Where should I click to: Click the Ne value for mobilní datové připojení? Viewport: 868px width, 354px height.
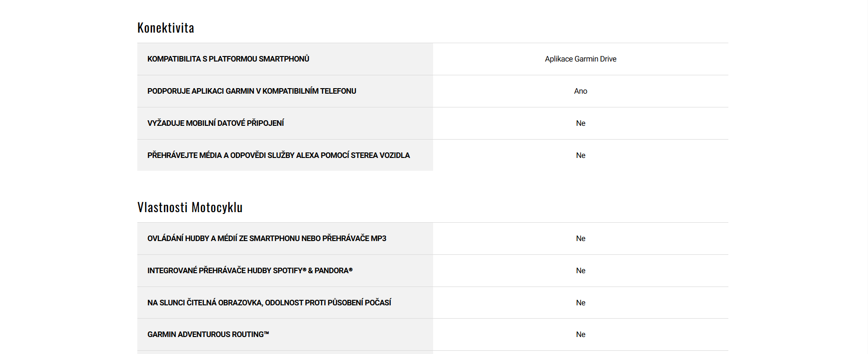point(581,123)
